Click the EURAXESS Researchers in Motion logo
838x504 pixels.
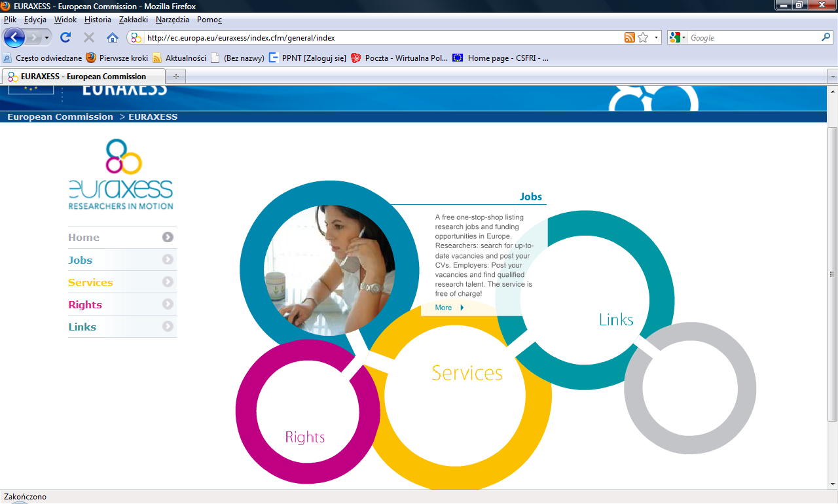[121, 174]
